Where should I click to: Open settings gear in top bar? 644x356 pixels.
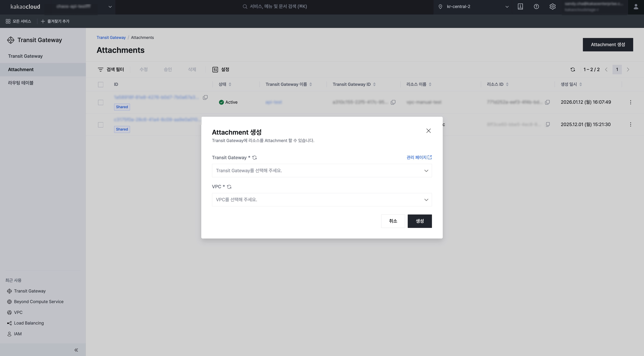553,7
